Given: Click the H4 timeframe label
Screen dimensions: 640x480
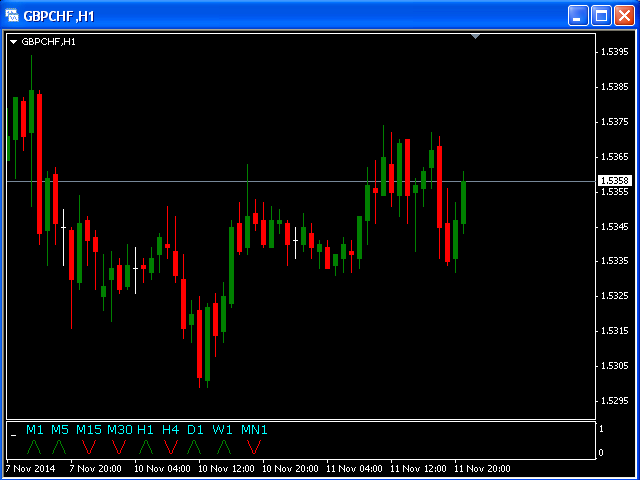Looking at the screenshot, I should [170, 430].
